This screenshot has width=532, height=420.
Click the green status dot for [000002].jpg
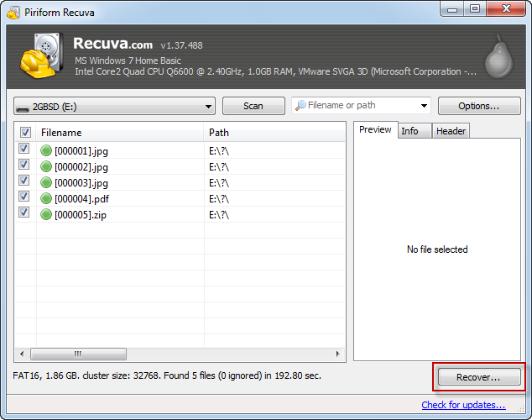tap(46, 166)
